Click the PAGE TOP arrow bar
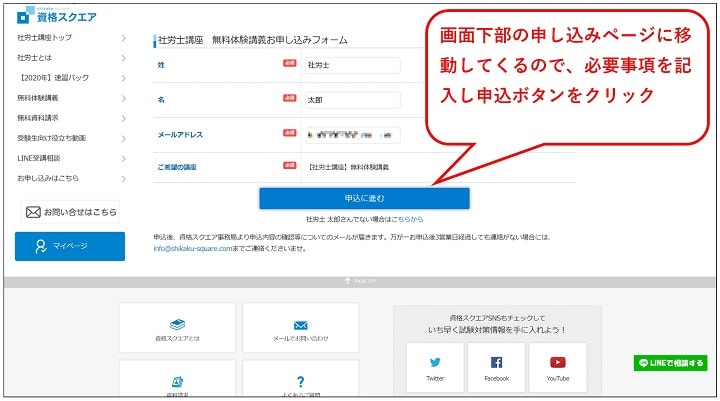This screenshot has height=401, width=720. pyautogui.click(x=360, y=281)
